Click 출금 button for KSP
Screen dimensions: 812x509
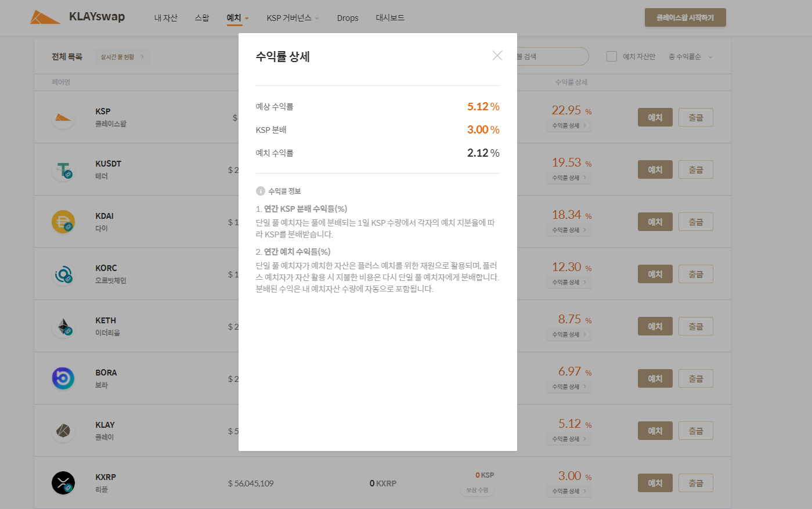[x=696, y=117]
